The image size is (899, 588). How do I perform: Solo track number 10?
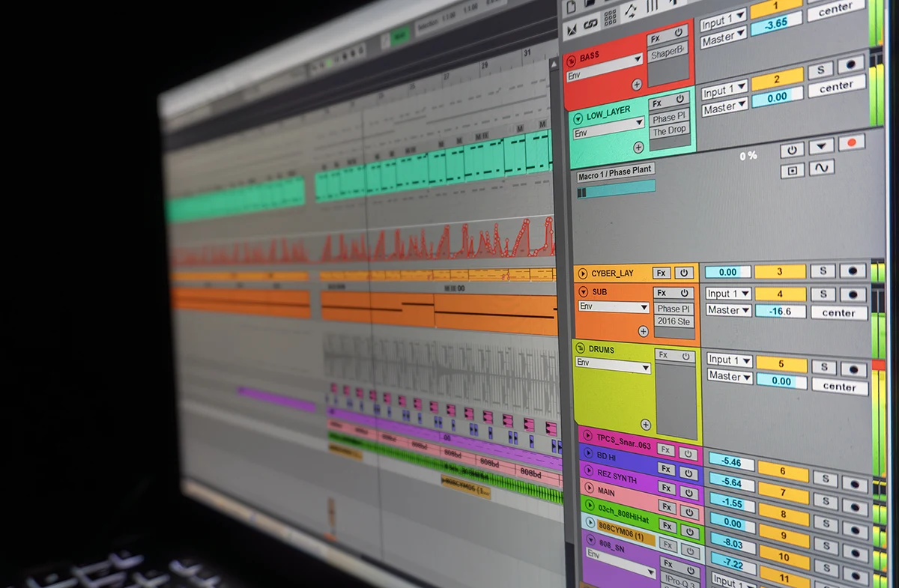click(826, 569)
